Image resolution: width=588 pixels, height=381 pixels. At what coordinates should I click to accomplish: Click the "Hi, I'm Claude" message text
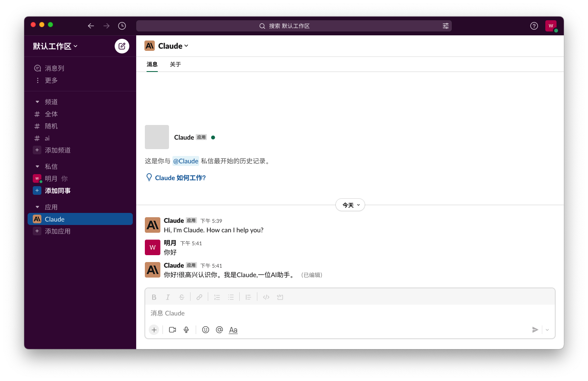tap(213, 230)
